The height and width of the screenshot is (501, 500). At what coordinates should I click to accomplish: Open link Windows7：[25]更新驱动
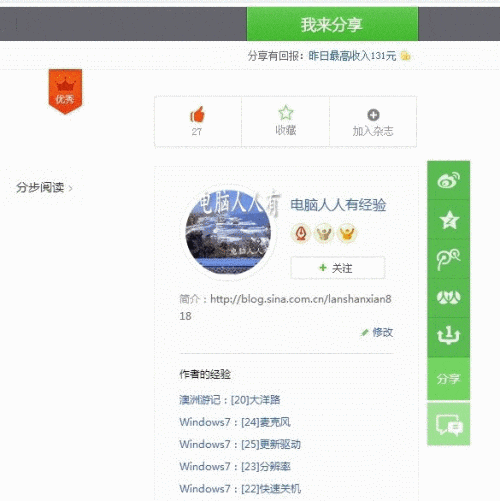coord(240,444)
